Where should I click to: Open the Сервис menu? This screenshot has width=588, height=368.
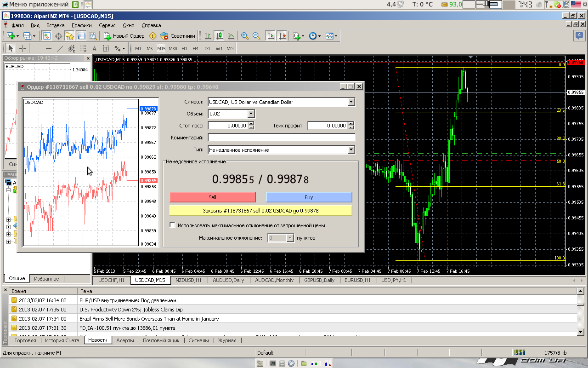(107, 25)
